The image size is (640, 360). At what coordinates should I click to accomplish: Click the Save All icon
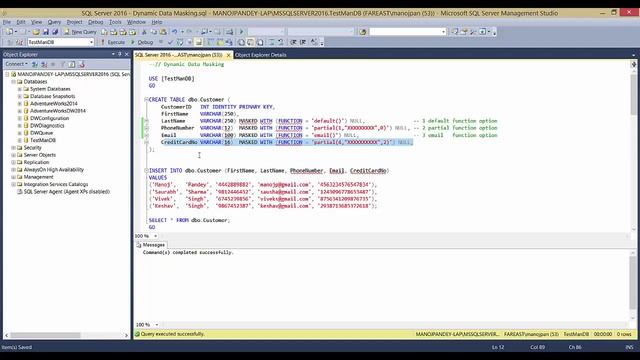pyautogui.click(x=55, y=31)
